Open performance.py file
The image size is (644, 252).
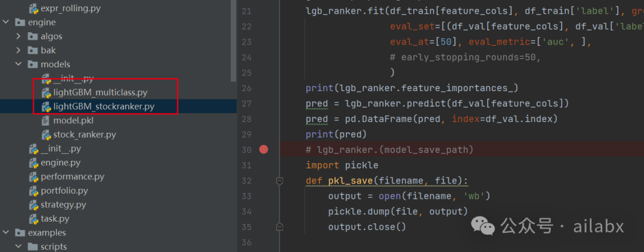pyautogui.click(x=72, y=177)
